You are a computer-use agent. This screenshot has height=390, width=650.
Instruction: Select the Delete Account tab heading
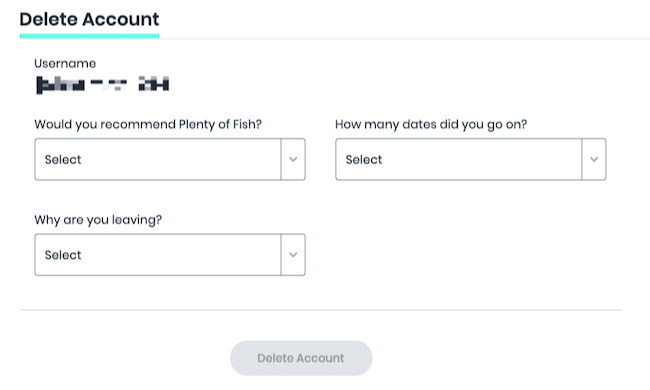pyautogui.click(x=89, y=19)
